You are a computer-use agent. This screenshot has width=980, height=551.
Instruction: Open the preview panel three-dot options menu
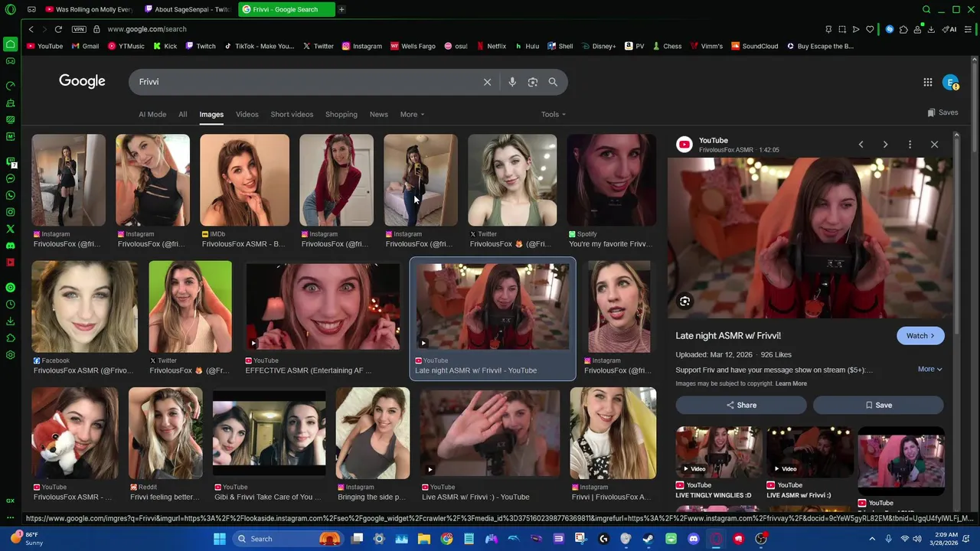point(910,145)
